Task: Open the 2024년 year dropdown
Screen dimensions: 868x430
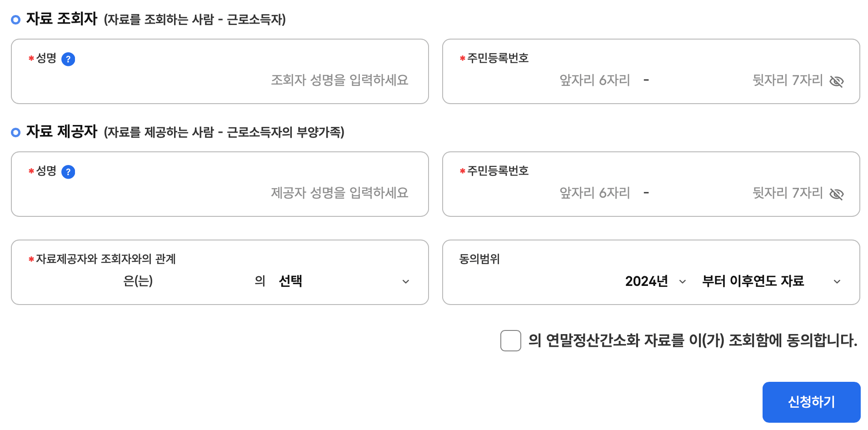Action: click(653, 281)
